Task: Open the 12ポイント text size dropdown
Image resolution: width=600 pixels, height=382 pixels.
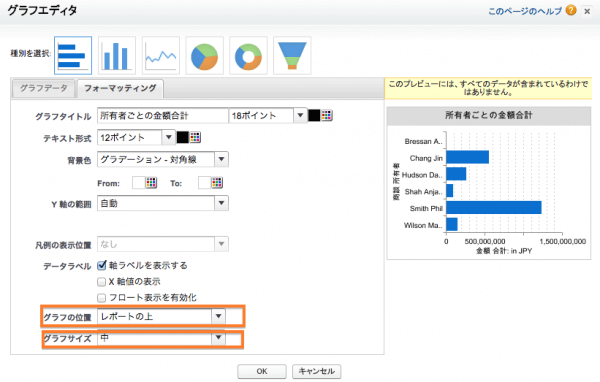Action: (x=168, y=137)
